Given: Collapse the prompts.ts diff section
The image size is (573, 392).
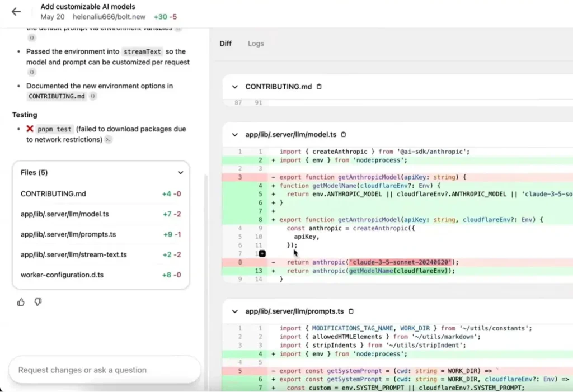Looking at the screenshot, I should (x=234, y=311).
